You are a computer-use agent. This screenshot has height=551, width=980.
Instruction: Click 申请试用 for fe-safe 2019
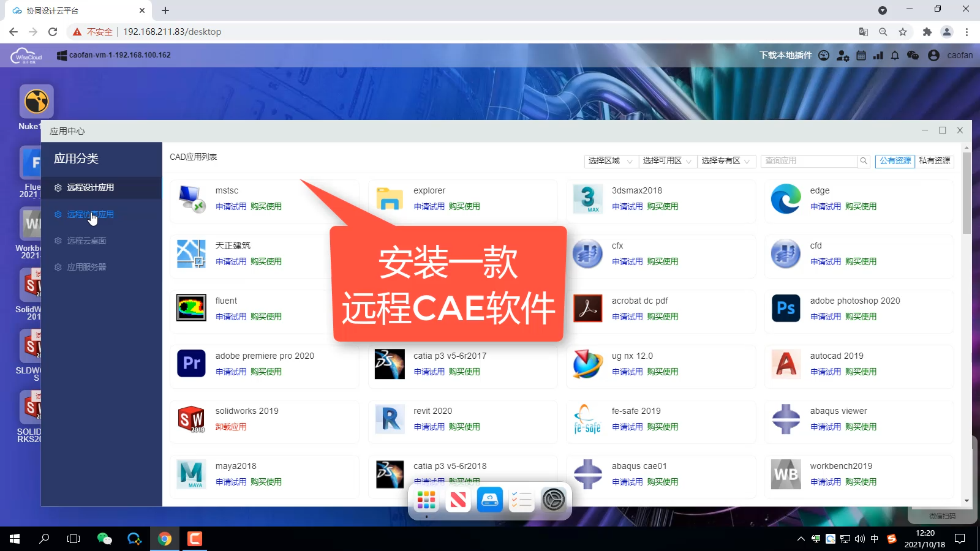point(627,427)
